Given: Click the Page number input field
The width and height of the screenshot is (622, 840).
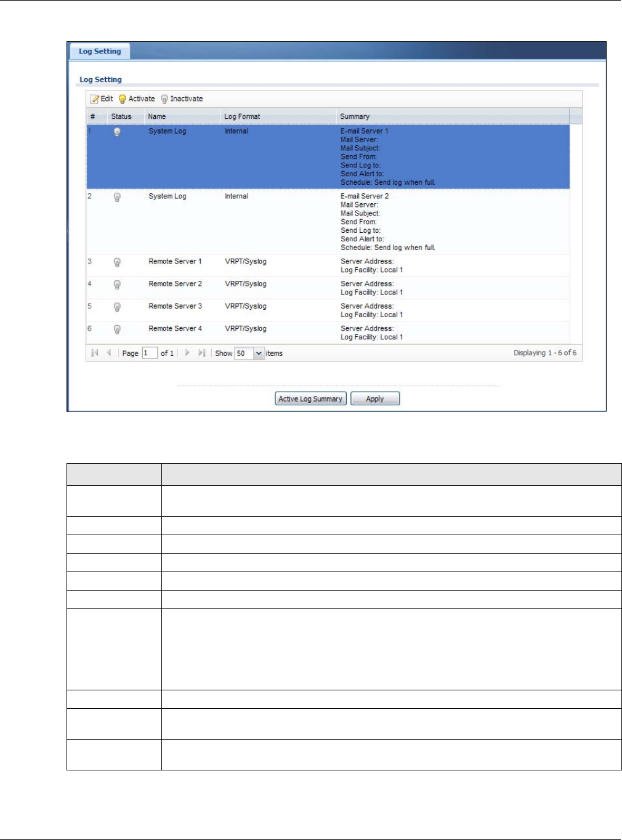Looking at the screenshot, I should (x=150, y=353).
